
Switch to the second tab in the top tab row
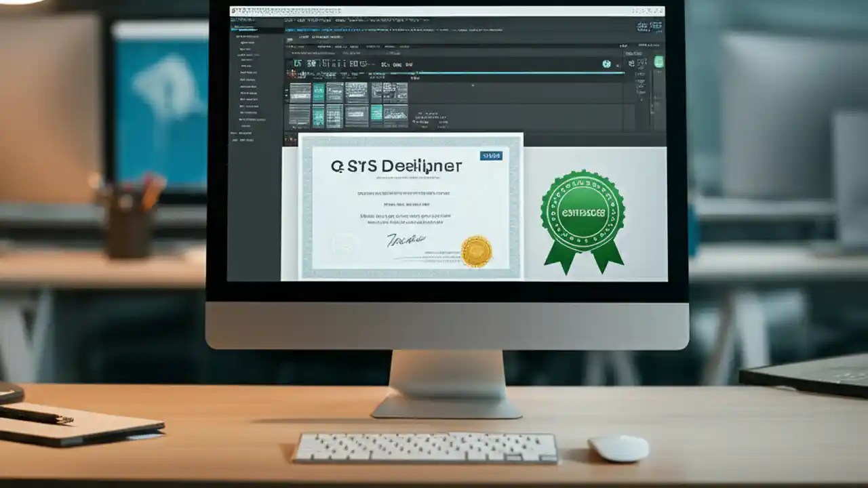pyautogui.click(x=317, y=20)
